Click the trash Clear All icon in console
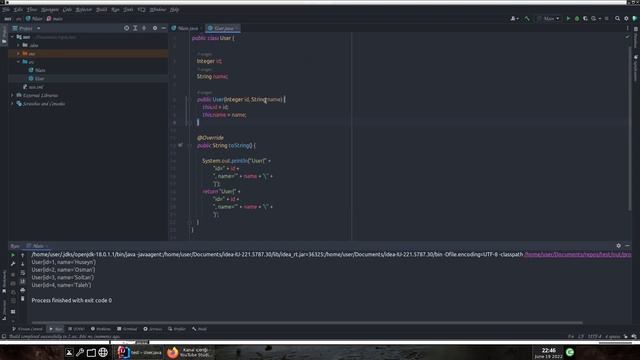 pos(22,299)
